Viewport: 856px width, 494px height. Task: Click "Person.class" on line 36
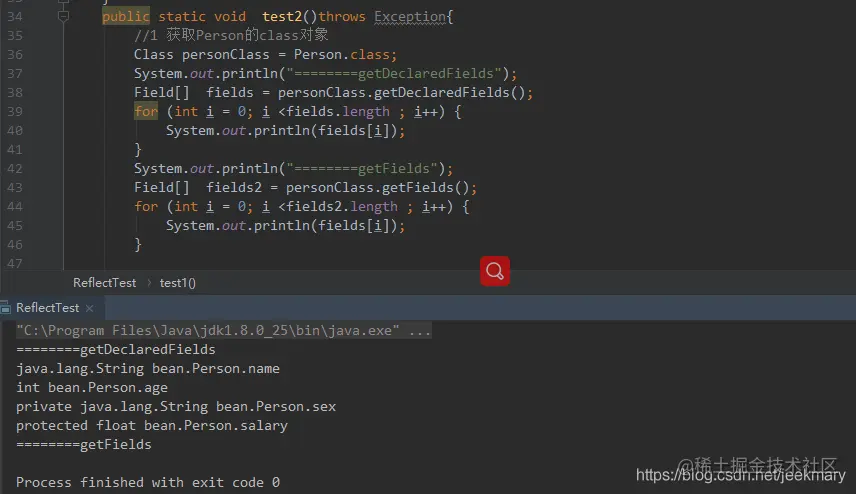pos(342,55)
